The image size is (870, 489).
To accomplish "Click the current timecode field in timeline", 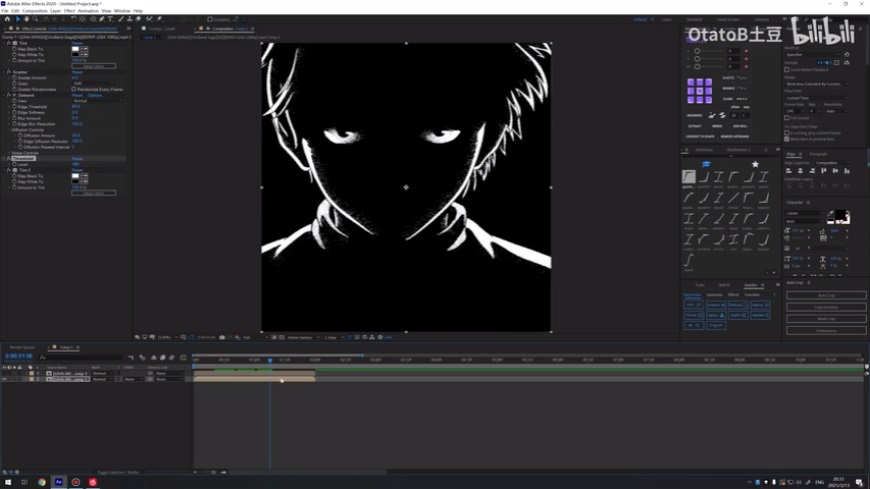I will (19, 356).
